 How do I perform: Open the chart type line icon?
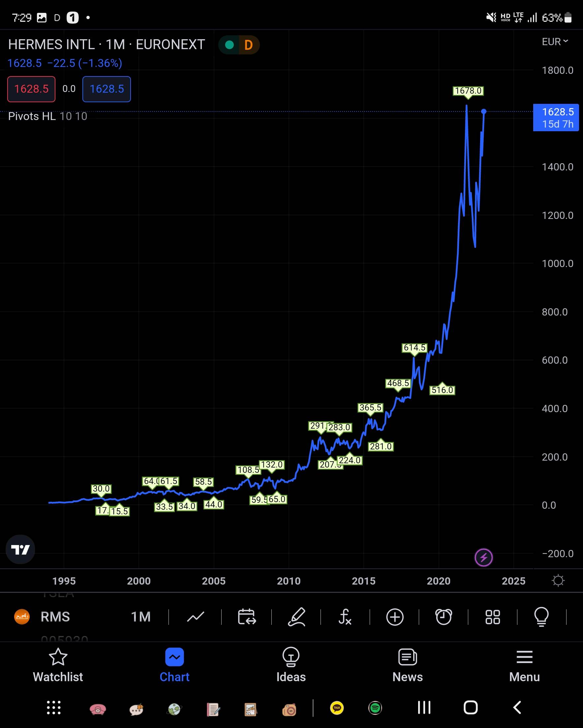(x=195, y=617)
